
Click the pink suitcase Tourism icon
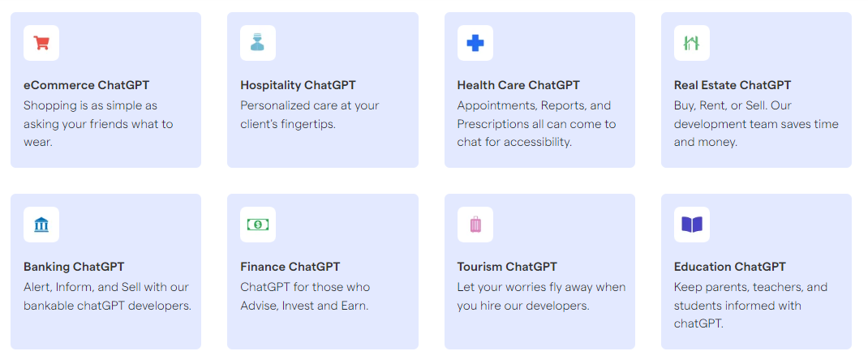point(475,225)
